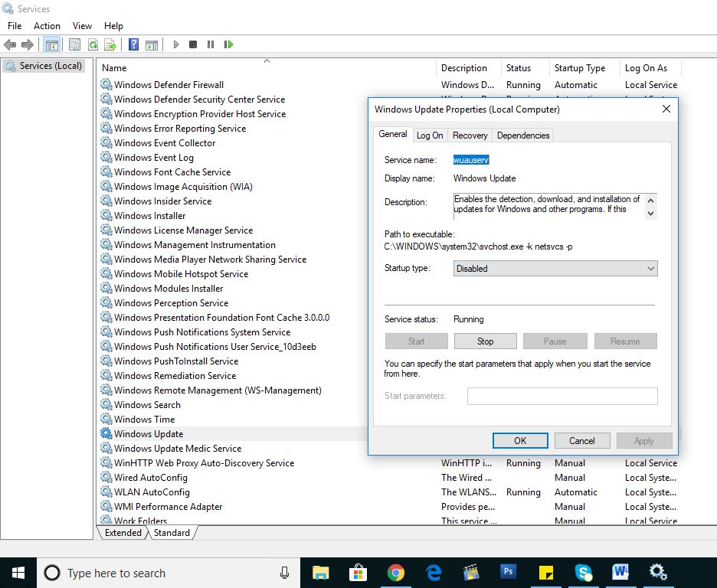This screenshot has width=717, height=588.
Task: Open the Action menu
Action: click(x=47, y=26)
